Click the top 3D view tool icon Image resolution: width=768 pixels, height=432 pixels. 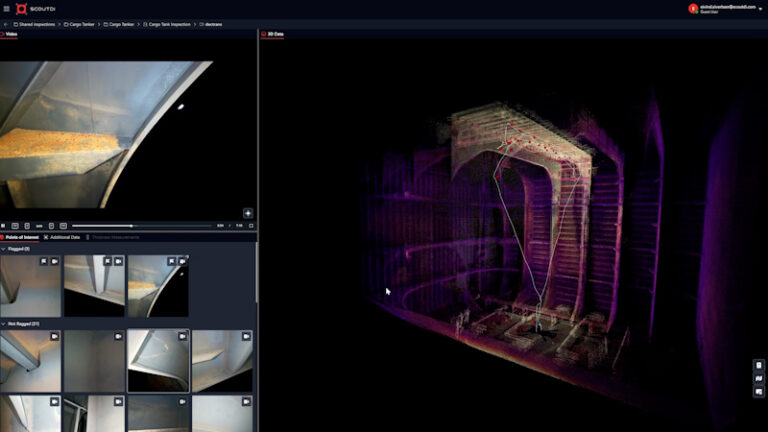tap(759, 365)
